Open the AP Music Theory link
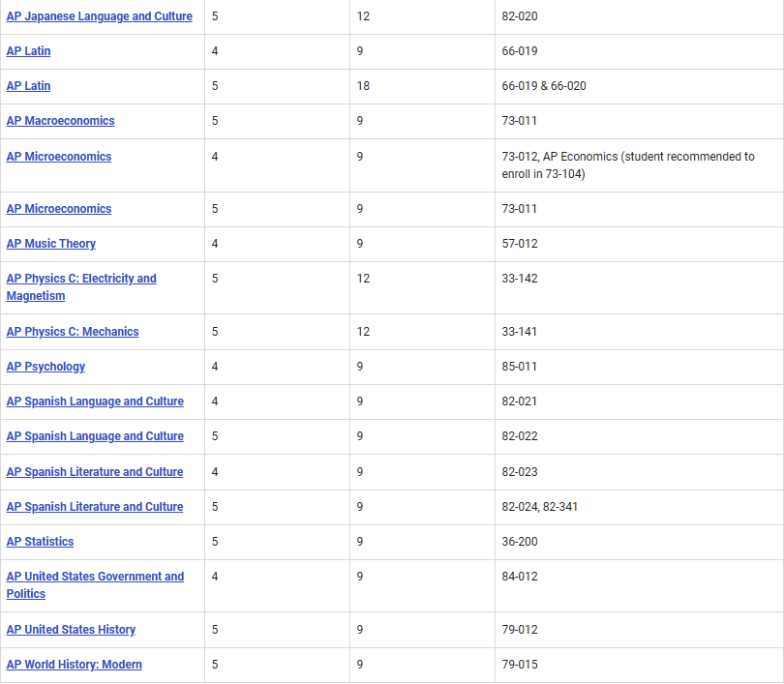 pos(50,244)
